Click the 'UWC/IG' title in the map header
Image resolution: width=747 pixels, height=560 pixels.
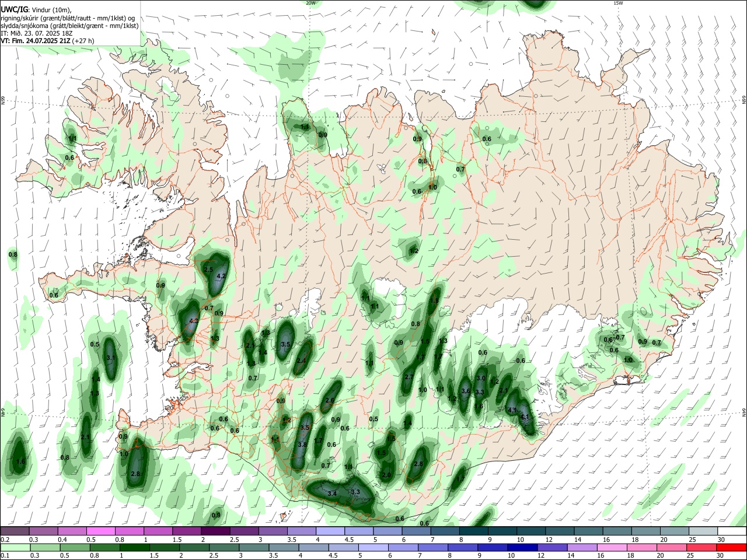coord(15,9)
